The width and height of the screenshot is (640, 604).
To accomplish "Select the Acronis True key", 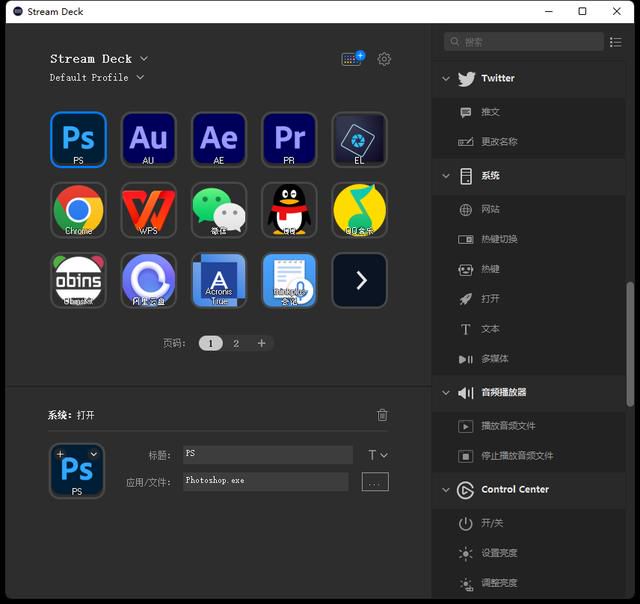I will pyautogui.click(x=219, y=280).
